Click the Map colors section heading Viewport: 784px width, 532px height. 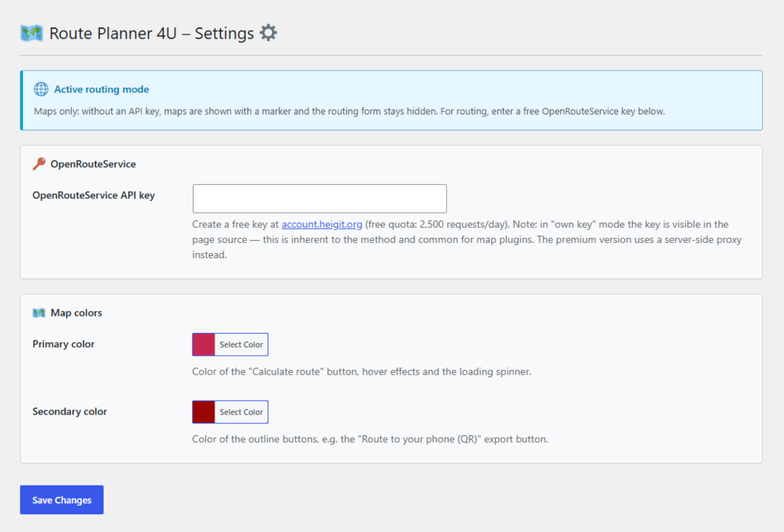(x=77, y=313)
